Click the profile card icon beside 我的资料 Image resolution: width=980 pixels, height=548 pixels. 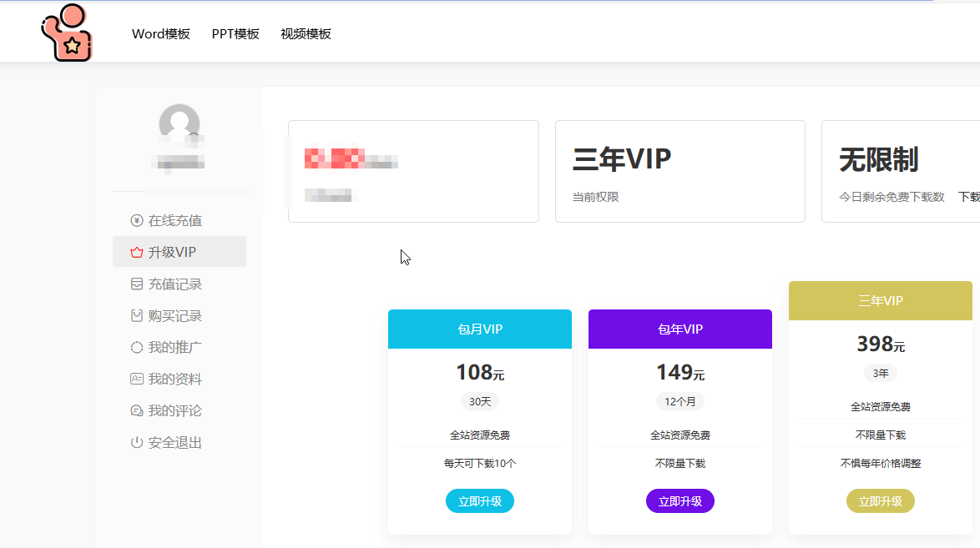(x=136, y=380)
